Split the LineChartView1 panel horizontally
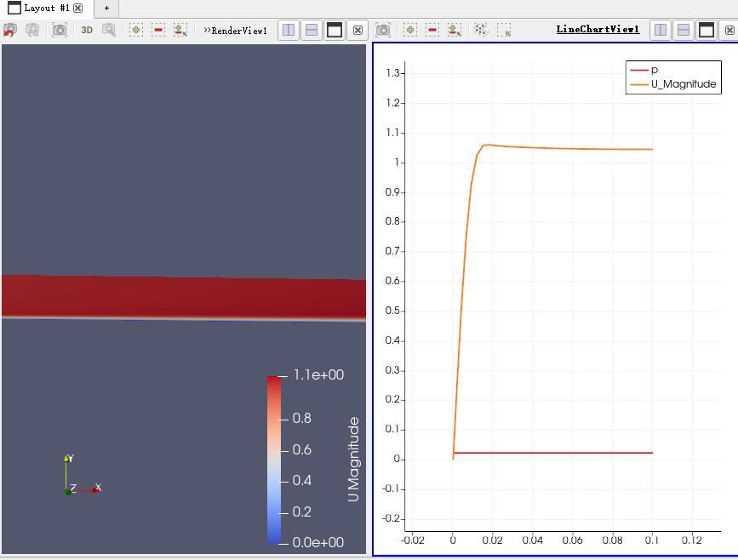The width and height of the screenshot is (738, 560). point(661,30)
